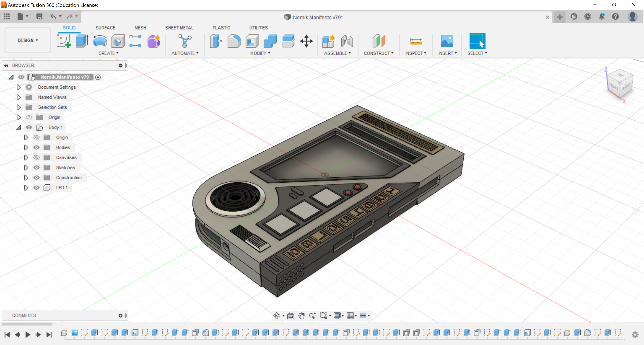Select the Combine tool icon
Viewport: 644px width, 345px height.
[x=270, y=41]
